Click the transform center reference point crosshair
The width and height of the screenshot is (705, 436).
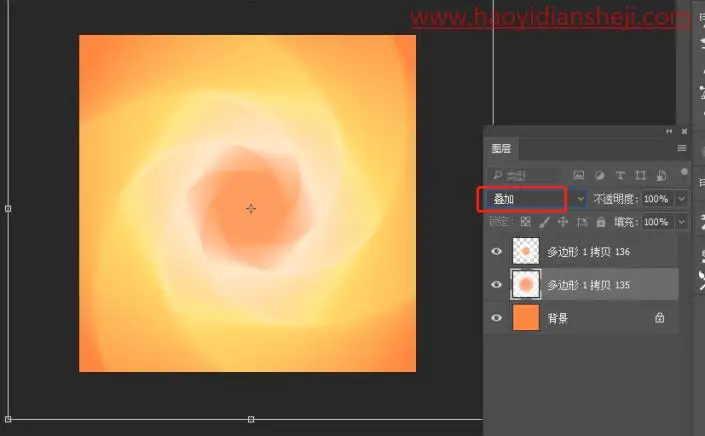[251, 209]
